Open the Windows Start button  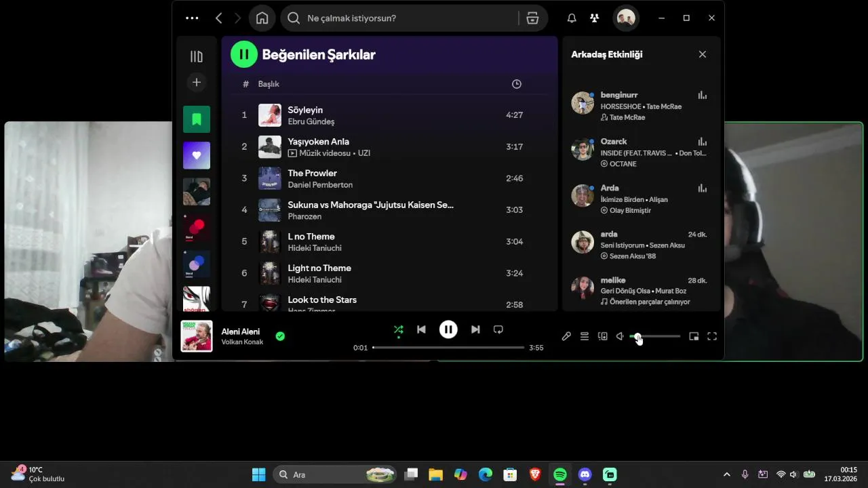258,474
